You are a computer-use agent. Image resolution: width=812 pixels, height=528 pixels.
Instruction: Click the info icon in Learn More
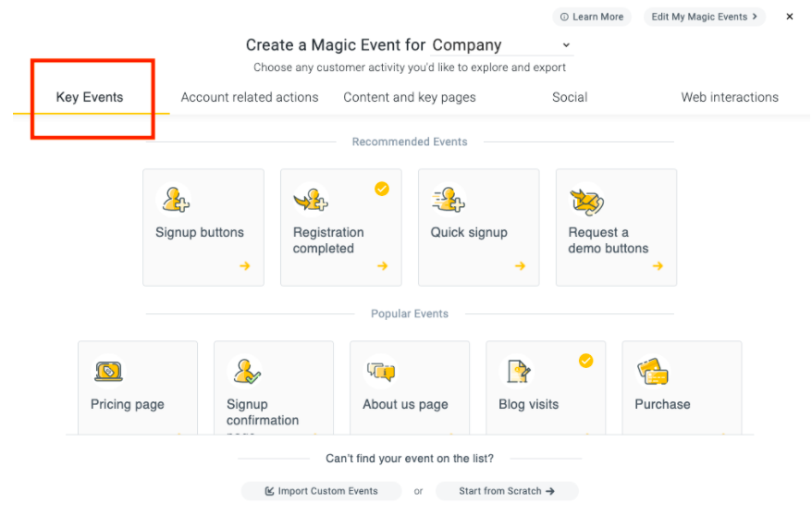coord(564,17)
